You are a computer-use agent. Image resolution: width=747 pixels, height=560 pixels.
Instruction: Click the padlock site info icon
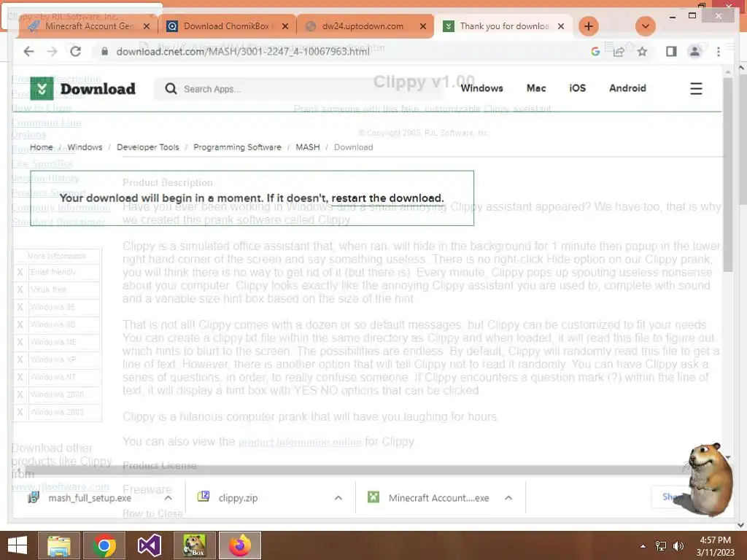pyautogui.click(x=104, y=52)
